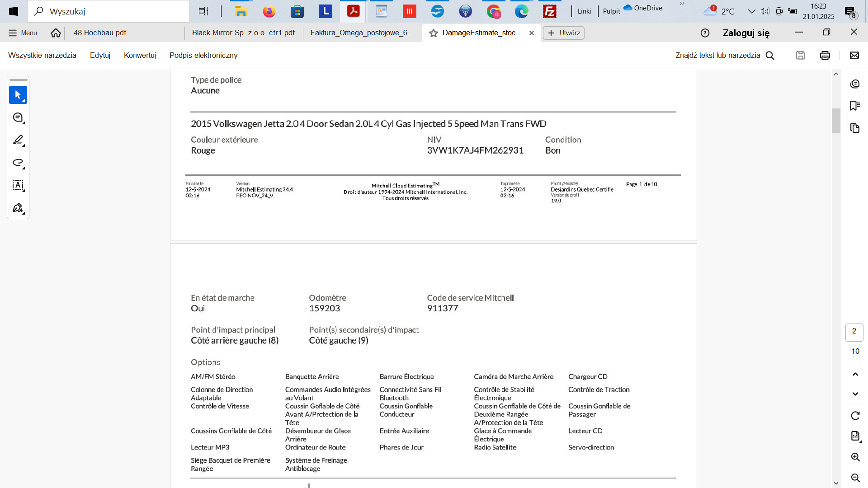Open the notifications center icon
The image size is (868, 488).
pos(850,12)
